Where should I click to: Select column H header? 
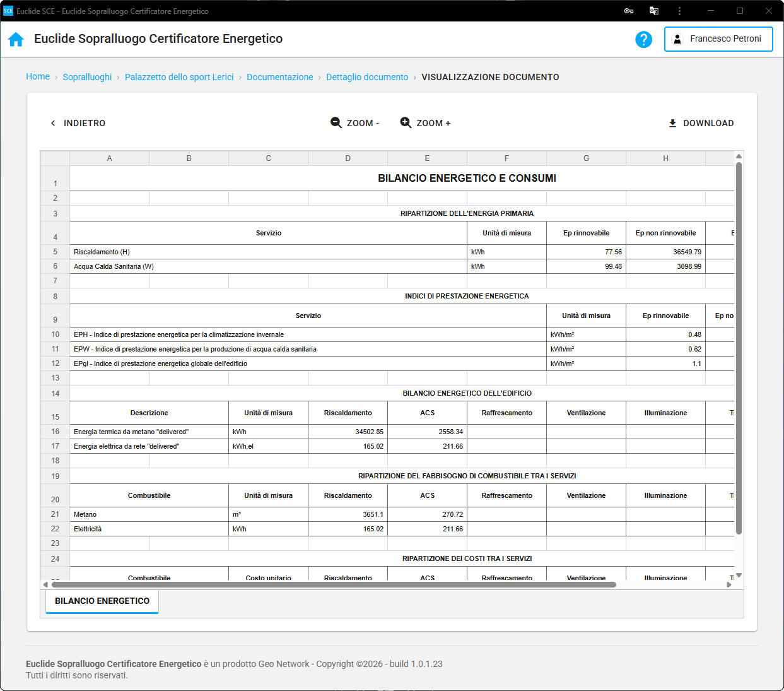(666, 158)
